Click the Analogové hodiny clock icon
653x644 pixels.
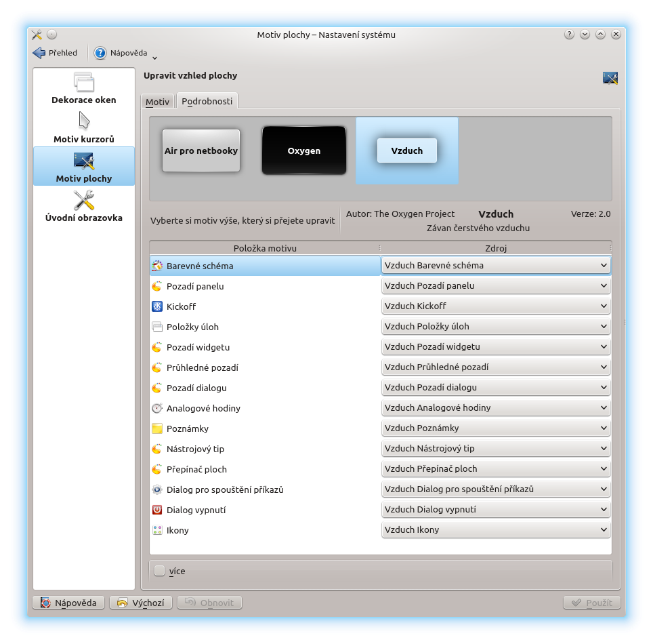(157, 408)
